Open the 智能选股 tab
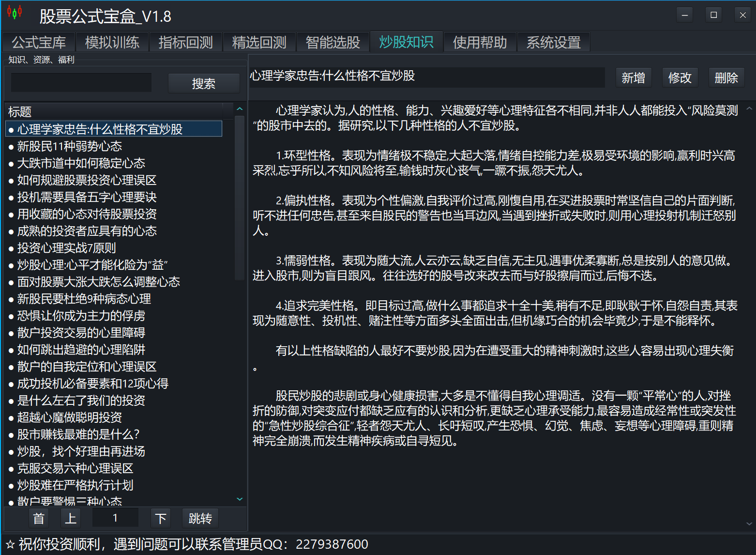The width and height of the screenshot is (756, 555). pyautogui.click(x=333, y=43)
